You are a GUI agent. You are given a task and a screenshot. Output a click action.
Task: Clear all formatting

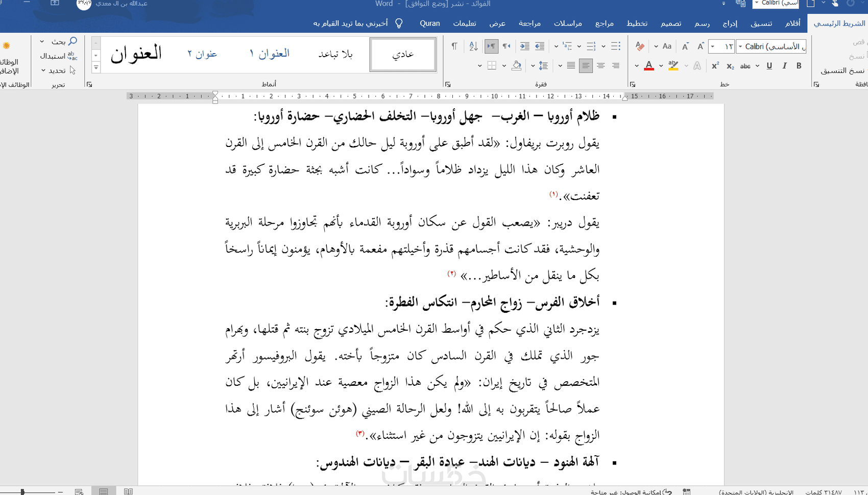pyautogui.click(x=640, y=46)
